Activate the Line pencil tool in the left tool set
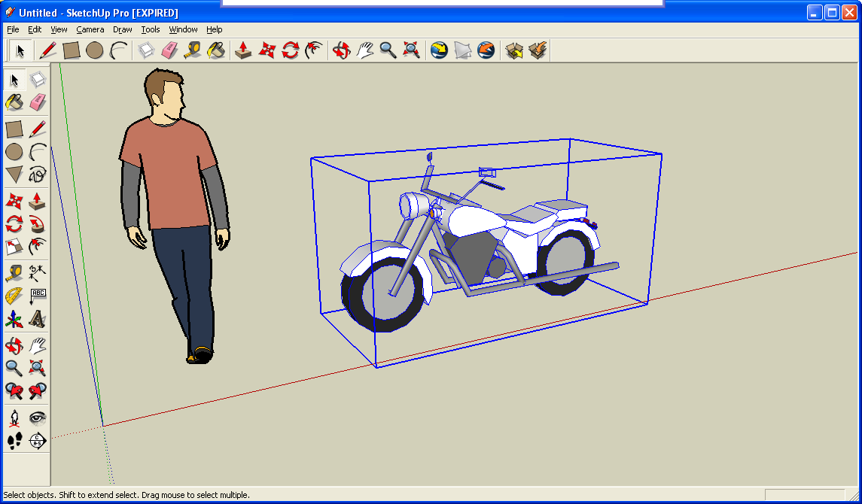 38,129
